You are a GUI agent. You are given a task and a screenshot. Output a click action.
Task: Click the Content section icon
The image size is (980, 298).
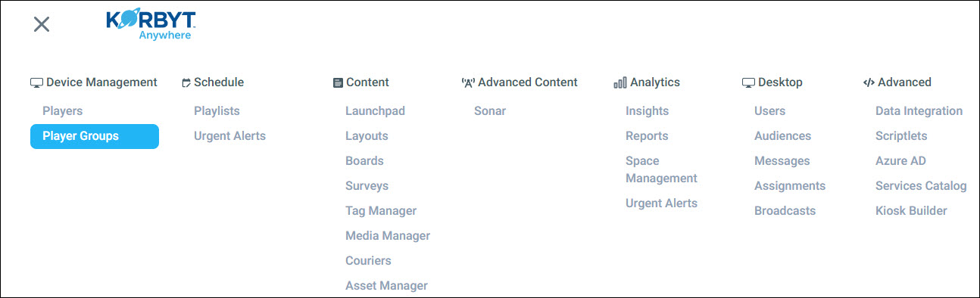click(338, 82)
